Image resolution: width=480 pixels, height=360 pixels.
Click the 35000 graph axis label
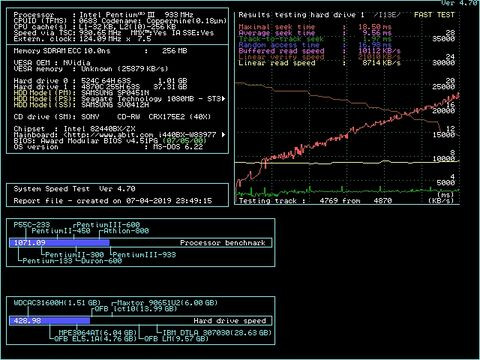[x=444, y=39]
